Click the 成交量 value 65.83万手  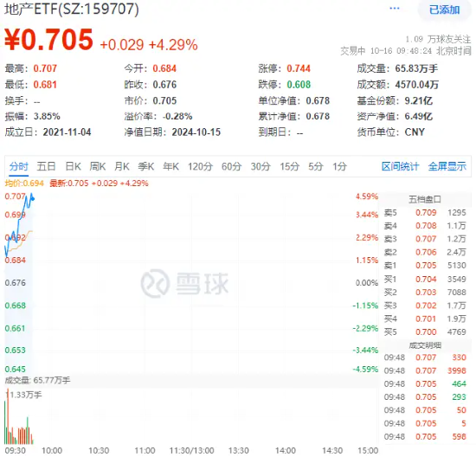(416, 68)
